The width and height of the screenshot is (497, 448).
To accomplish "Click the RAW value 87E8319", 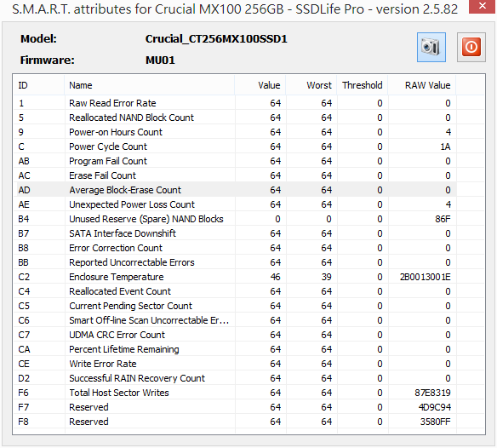I will 432,393.
